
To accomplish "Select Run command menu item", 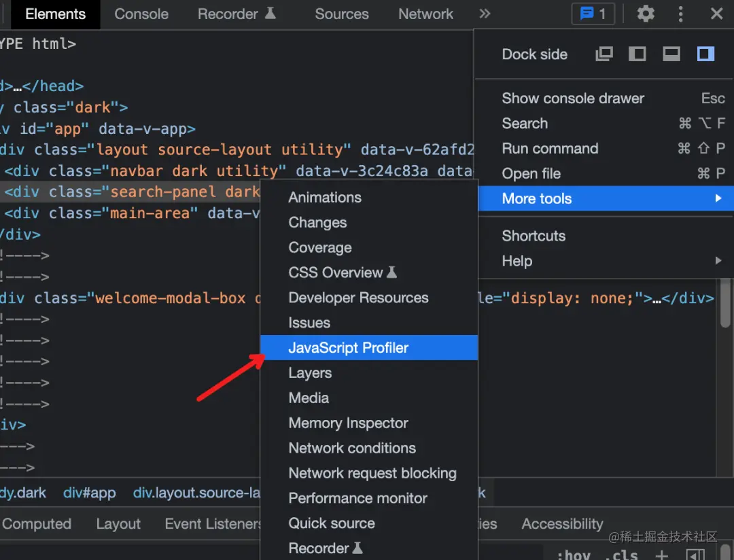I will [606, 148].
